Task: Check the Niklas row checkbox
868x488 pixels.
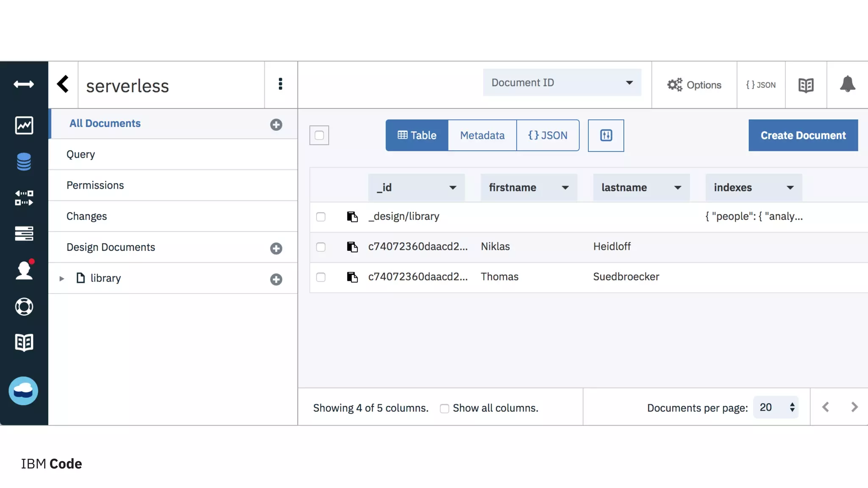Action: tap(321, 247)
